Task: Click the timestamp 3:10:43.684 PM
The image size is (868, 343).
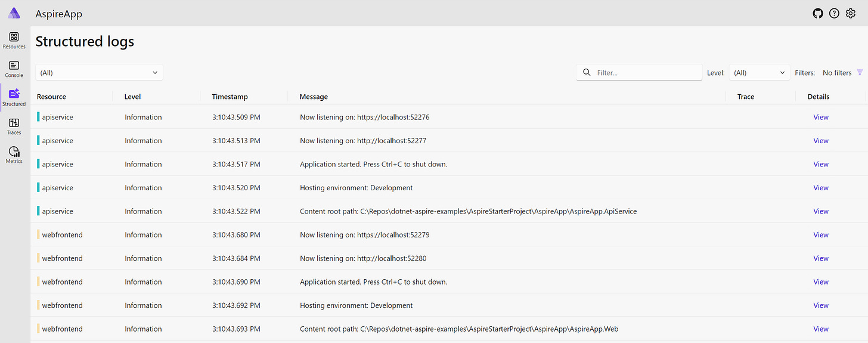Action: [x=236, y=258]
